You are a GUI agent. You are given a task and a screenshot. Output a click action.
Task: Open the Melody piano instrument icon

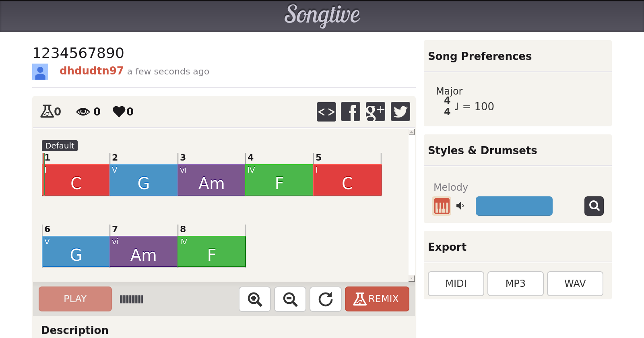tap(442, 206)
